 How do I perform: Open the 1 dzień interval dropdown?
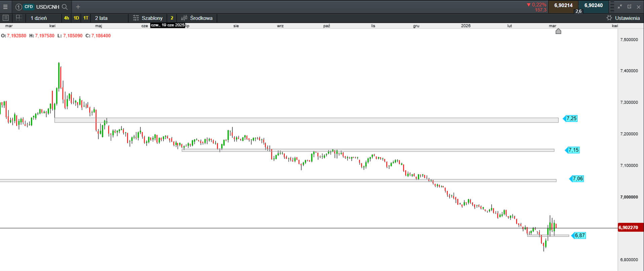tap(43, 18)
